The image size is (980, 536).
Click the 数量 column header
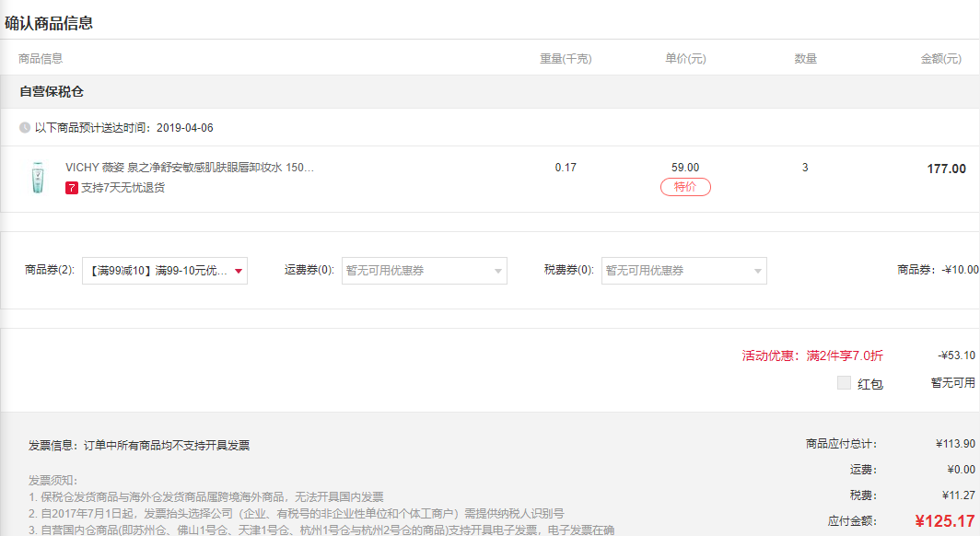point(806,59)
